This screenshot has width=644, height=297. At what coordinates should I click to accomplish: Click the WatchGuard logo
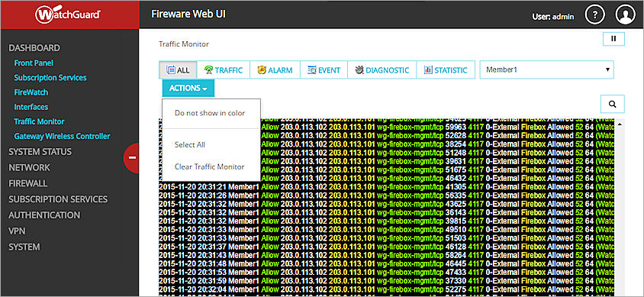(68, 15)
